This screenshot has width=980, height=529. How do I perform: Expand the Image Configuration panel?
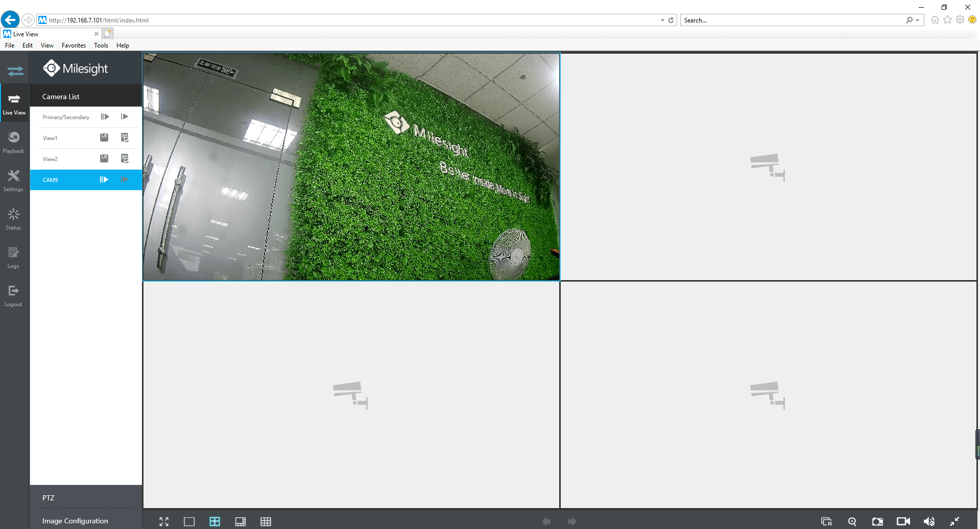click(86, 520)
